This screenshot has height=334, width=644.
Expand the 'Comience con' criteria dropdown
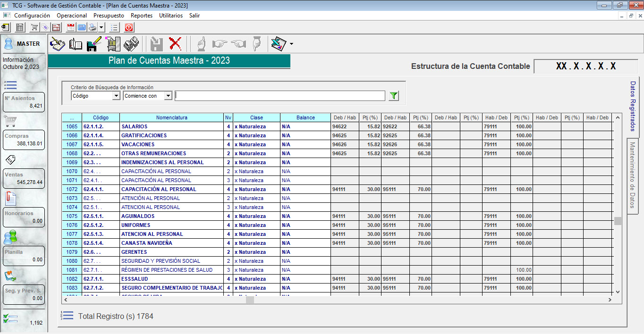pos(168,96)
